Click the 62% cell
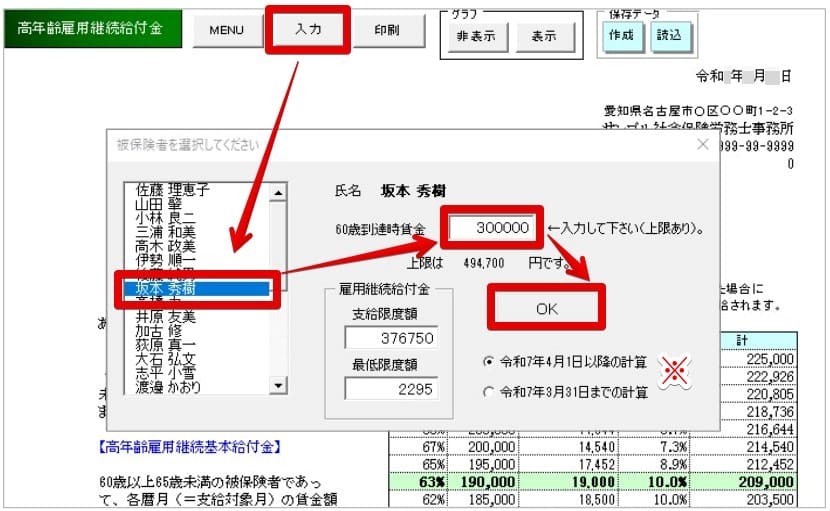Screen dimensions: 830x511 pos(419,499)
